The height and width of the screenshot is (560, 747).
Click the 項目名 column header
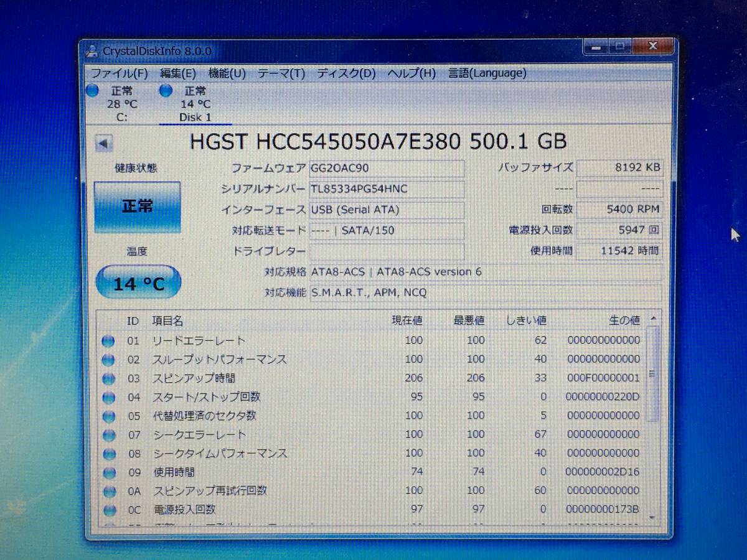[x=168, y=321]
